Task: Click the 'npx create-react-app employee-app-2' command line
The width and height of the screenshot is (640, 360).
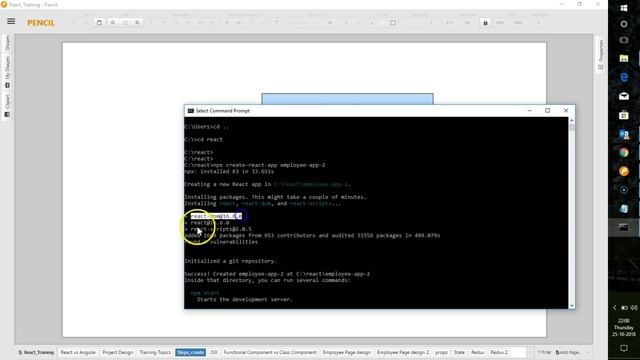Action: 255,165
